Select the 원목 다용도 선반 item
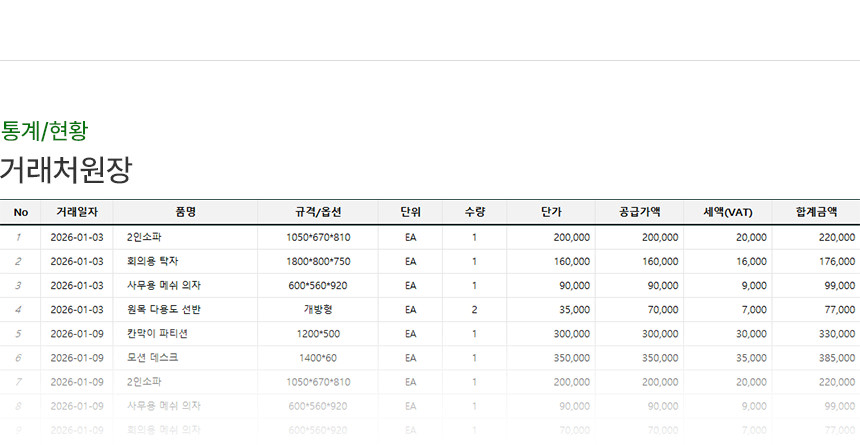This screenshot has width=860, height=445. (x=164, y=310)
